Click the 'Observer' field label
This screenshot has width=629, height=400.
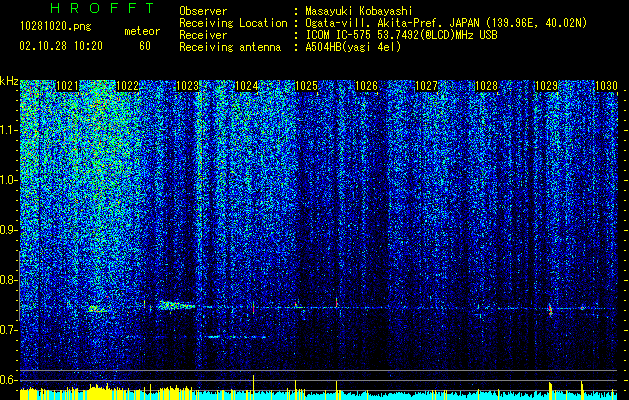203,11
